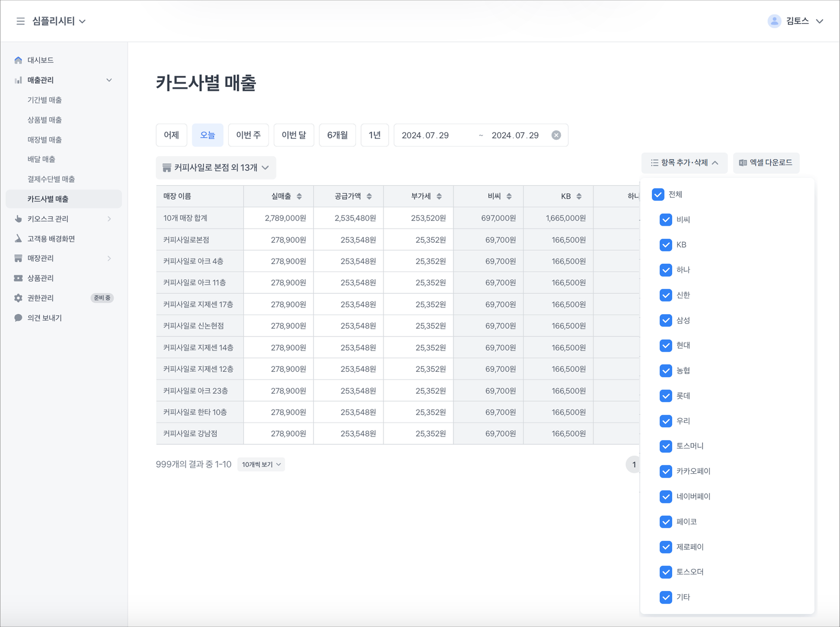840x627 pixels.
Task: Open the 김토스 account dropdown chevron
Action: pos(819,21)
